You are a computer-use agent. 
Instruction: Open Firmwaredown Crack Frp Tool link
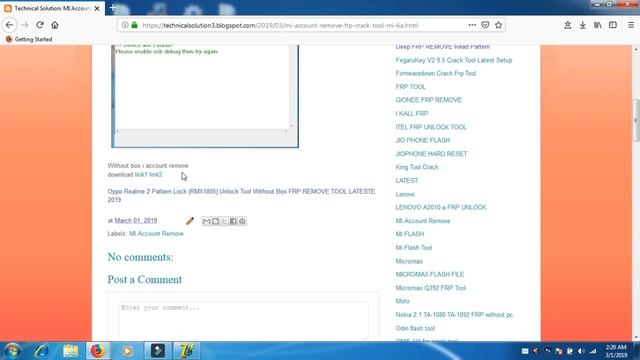pyautogui.click(x=436, y=73)
